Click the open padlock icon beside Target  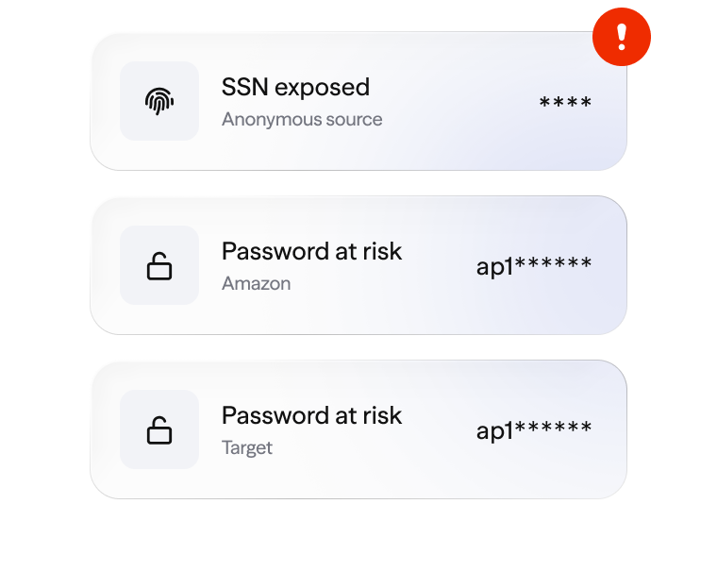tap(159, 430)
